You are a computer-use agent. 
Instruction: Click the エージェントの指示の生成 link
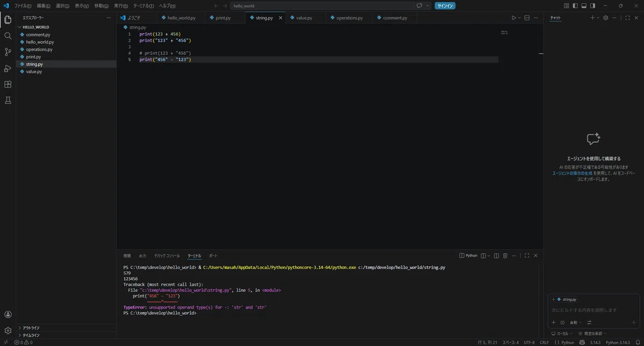(573, 173)
